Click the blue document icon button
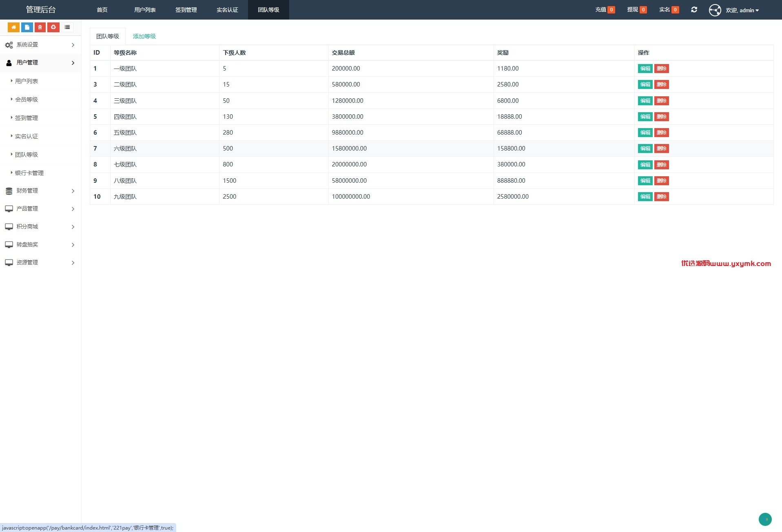782x532 pixels. click(x=27, y=27)
